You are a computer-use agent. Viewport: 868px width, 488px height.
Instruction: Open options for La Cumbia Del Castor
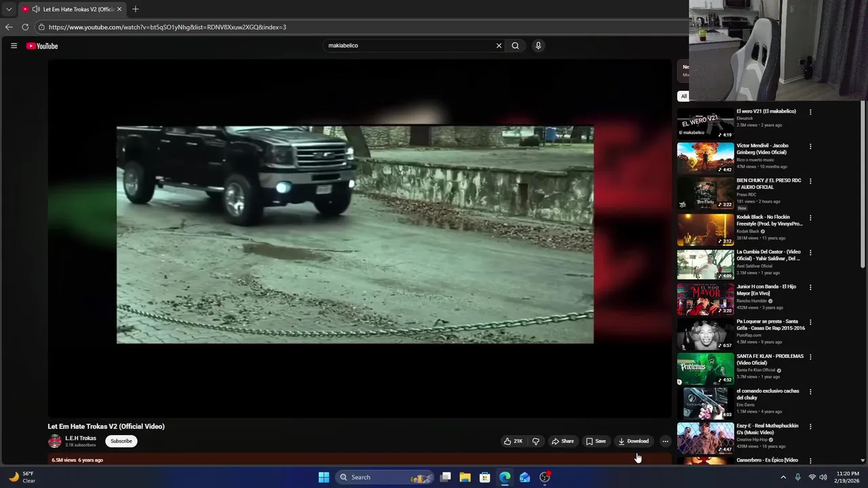pyautogui.click(x=810, y=252)
